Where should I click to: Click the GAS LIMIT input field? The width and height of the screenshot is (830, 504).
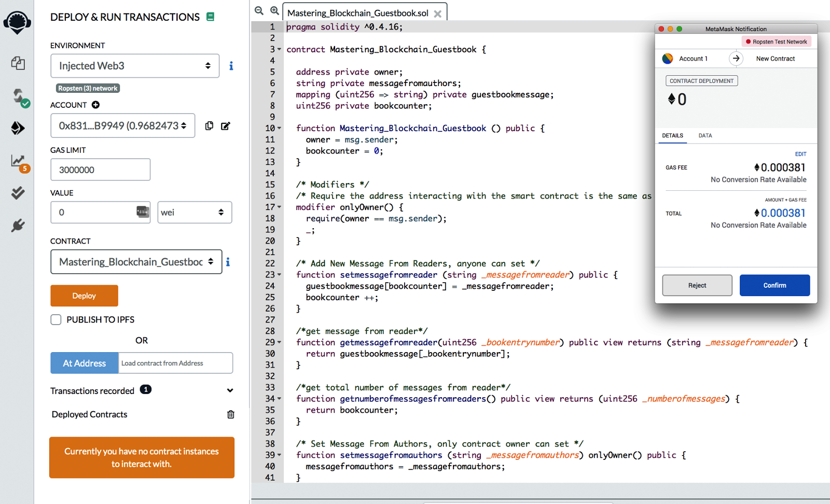(x=100, y=170)
